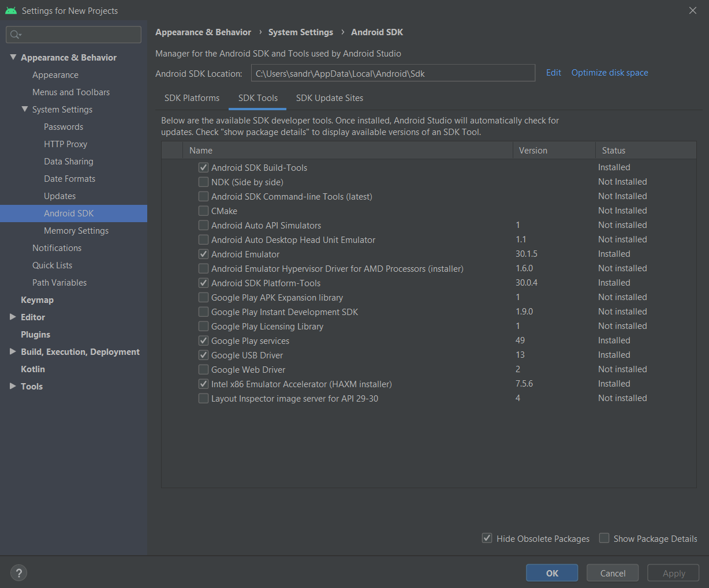
Task: Open Optimize disk space
Action: pos(610,73)
